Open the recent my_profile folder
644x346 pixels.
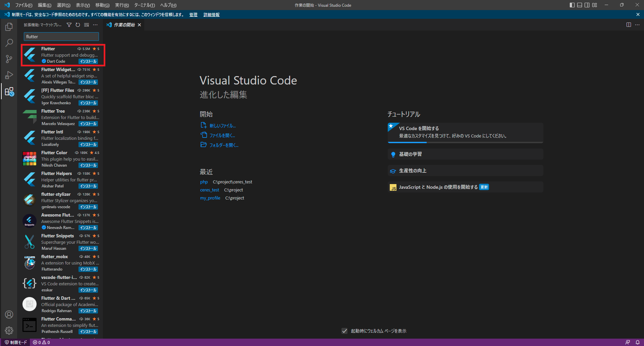click(x=210, y=198)
